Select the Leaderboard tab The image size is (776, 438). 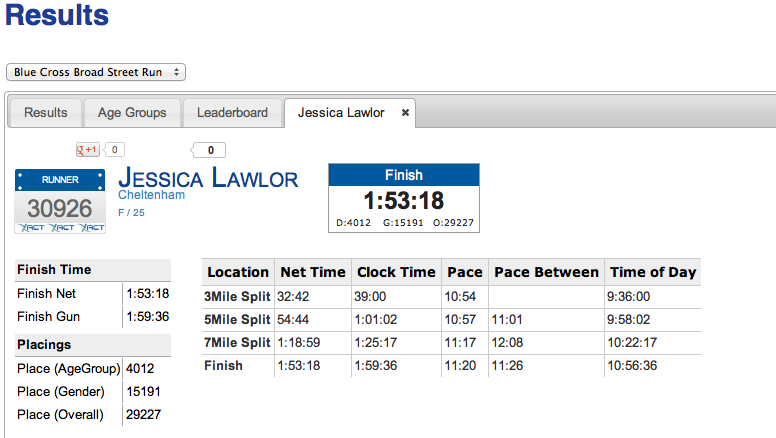[x=232, y=113]
